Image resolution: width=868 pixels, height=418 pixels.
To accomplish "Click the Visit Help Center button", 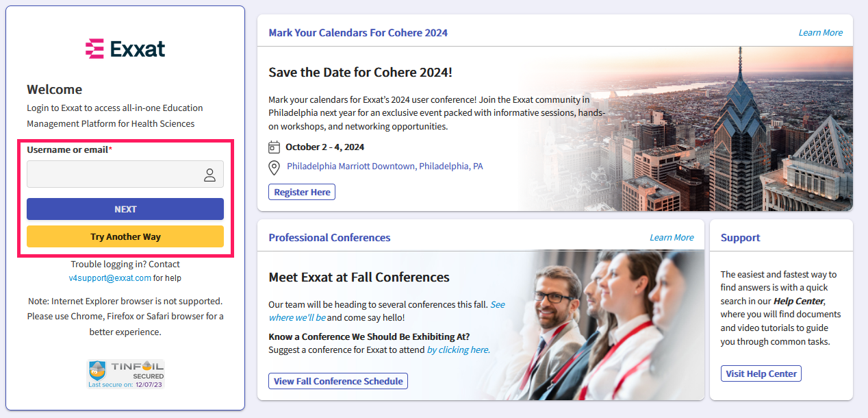I will pos(761,373).
